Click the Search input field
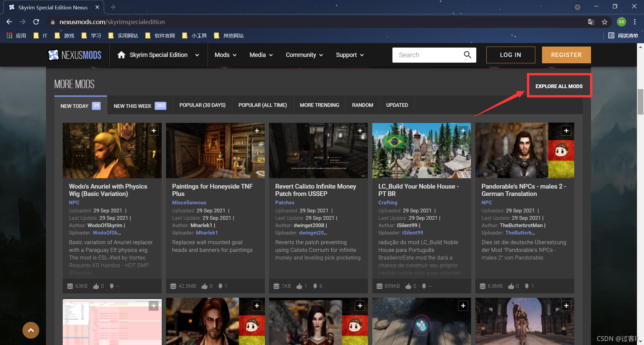 click(428, 55)
